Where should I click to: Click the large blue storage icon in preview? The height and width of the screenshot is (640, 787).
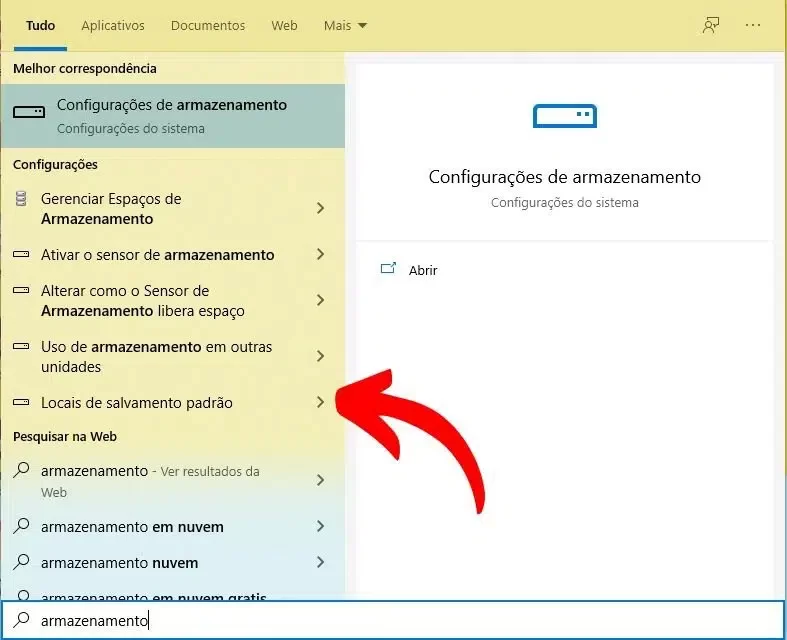pos(565,116)
